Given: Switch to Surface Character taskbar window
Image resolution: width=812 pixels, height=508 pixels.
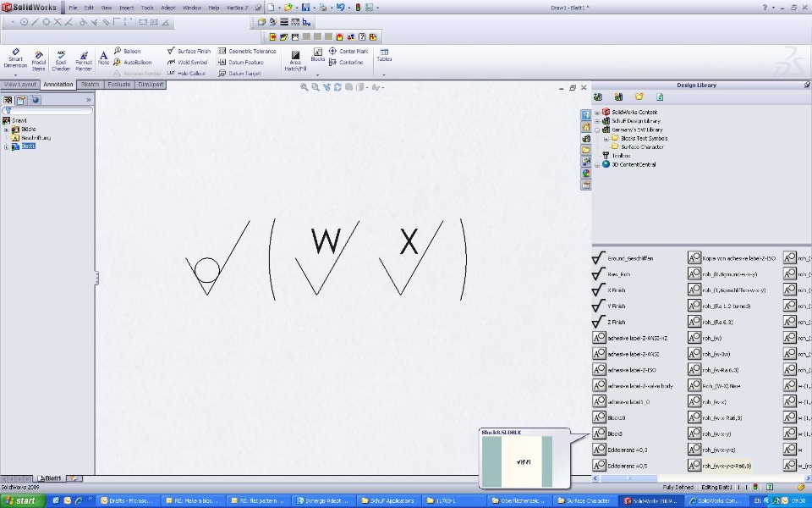Looking at the screenshot, I should pos(583,500).
